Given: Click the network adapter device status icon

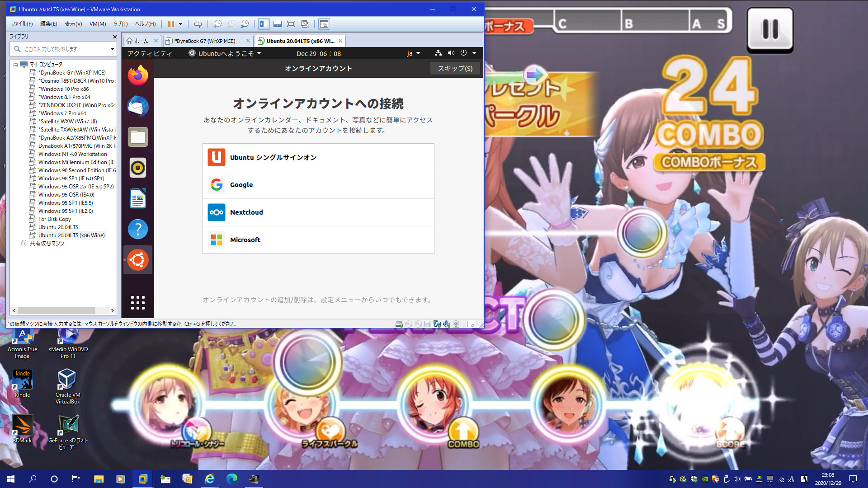Looking at the screenshot, I should pyautogui.click(x=437, y=324).
